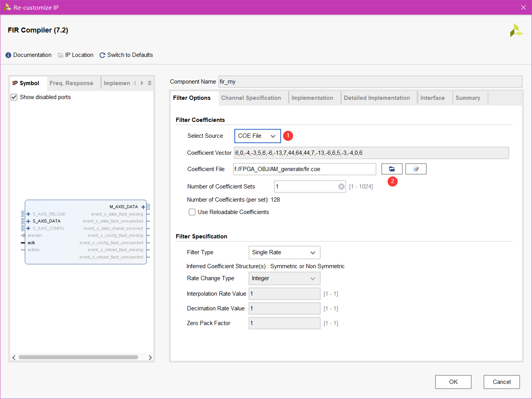
Task: Expand the S_AXIS_DATA port plus icon
Action: (28, 221)
